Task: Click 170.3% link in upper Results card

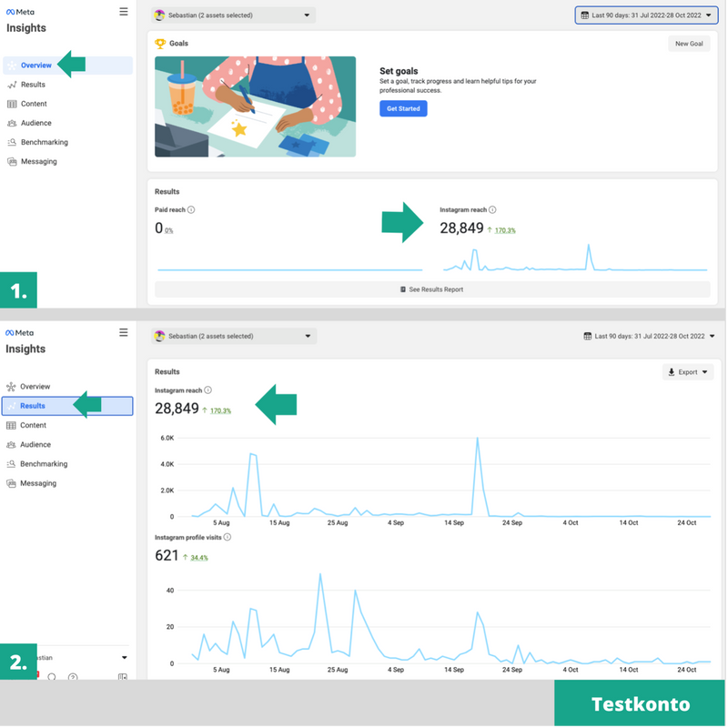Action: (506, 231)
